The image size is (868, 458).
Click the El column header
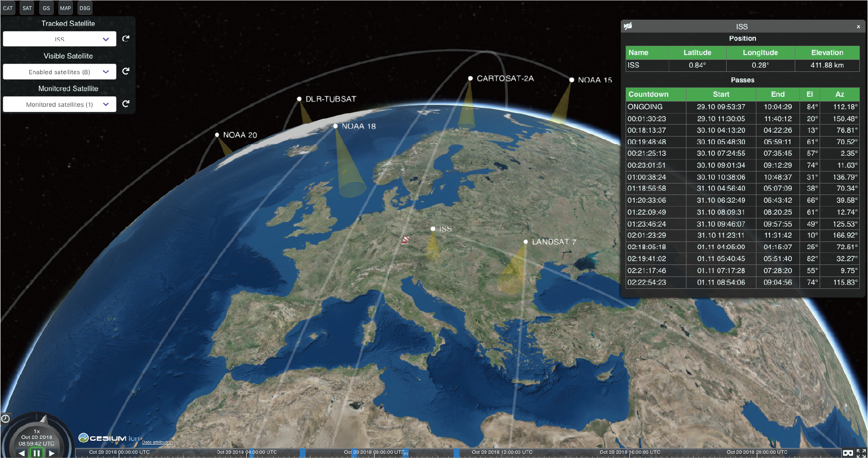pyautogui.click(x=810, y=94)
